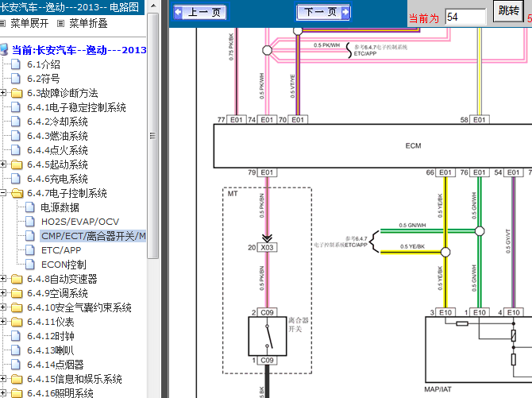
Task: Click the document icon of 6.4.4点火系统
Action: pyautogui.click(x=16, y=150)
